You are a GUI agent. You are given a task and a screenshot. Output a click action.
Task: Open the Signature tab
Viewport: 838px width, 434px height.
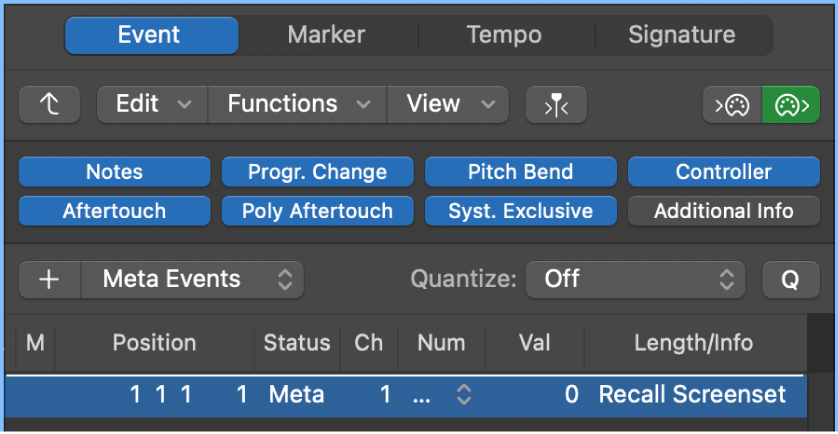point(681,35)
